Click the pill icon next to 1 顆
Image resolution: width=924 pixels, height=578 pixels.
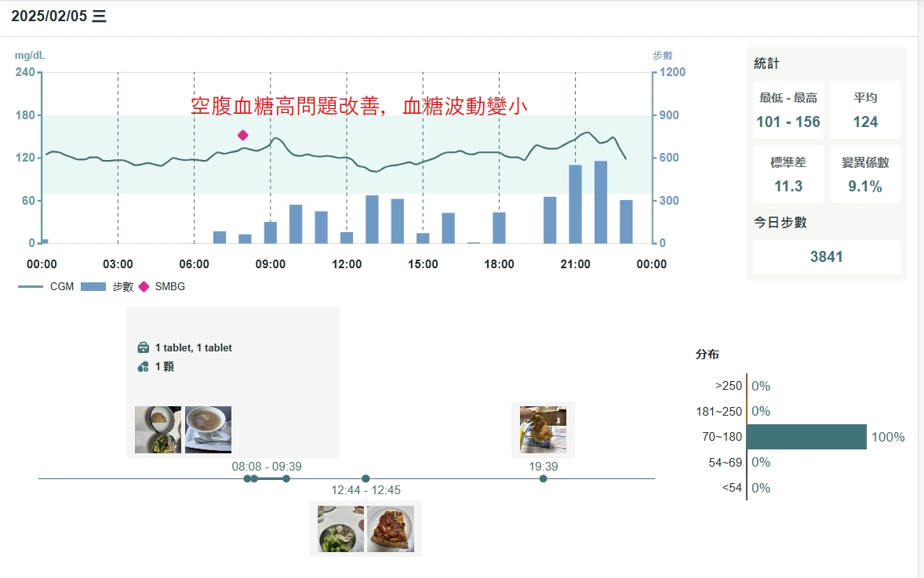(x=143, y=366)
